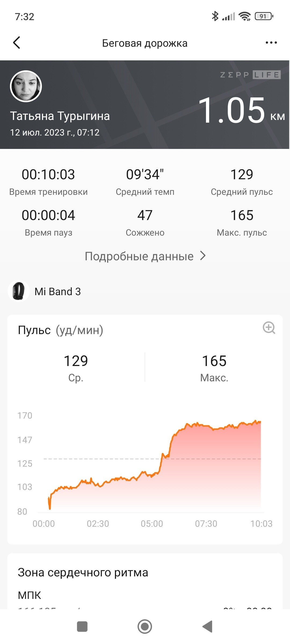
Task: Tap the battery indicator showing 91
Action: click(x=264, y=16)
